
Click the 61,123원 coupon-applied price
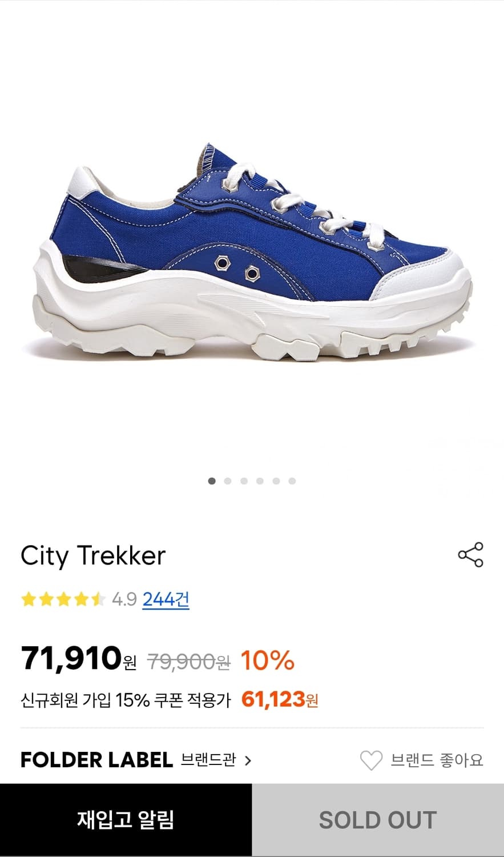click(x=280, y=699)
